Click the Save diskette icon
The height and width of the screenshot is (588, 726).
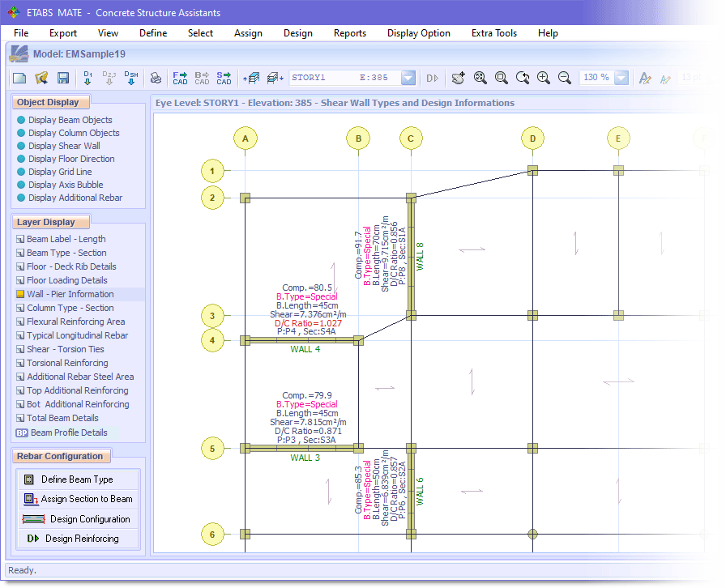coord(62,78)
